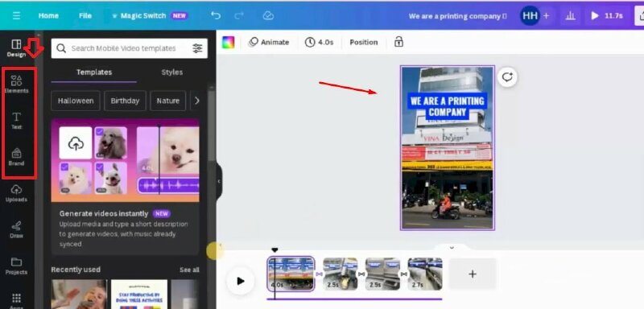Click the regenerate comment icon beside canvas
The image size is (644, 309).
pos(508,76)
